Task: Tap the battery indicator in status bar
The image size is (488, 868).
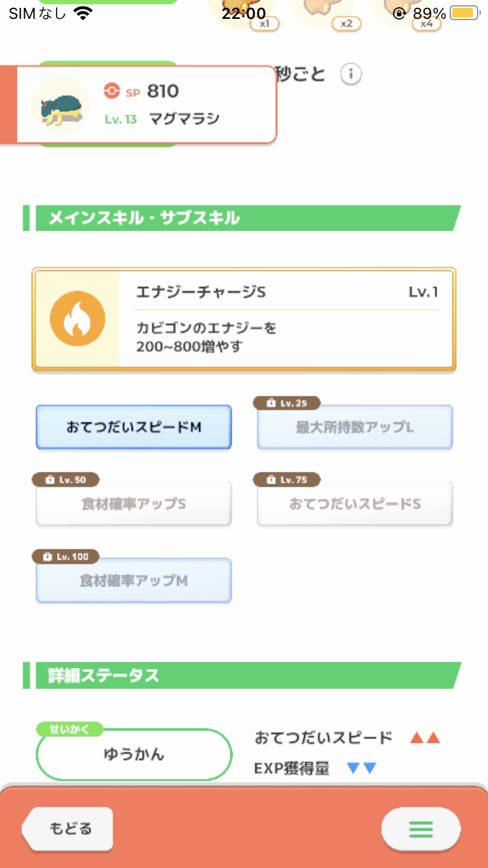Action: pos(465,14)
